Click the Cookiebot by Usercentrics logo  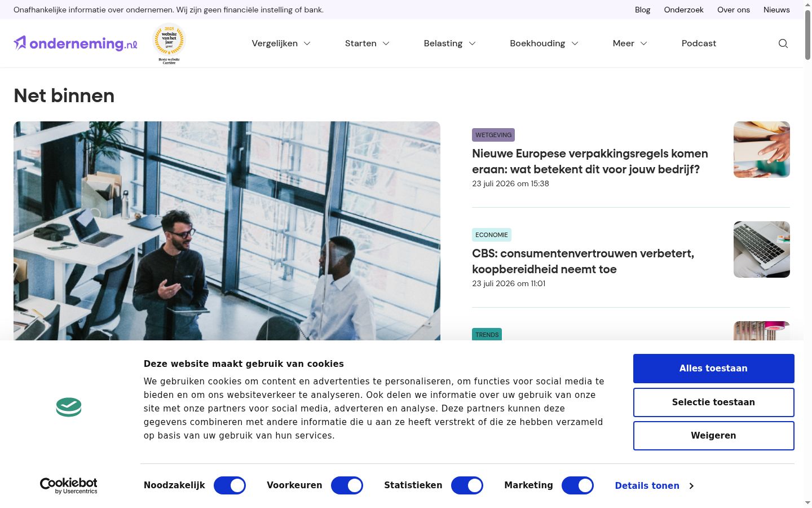(69, 485)
